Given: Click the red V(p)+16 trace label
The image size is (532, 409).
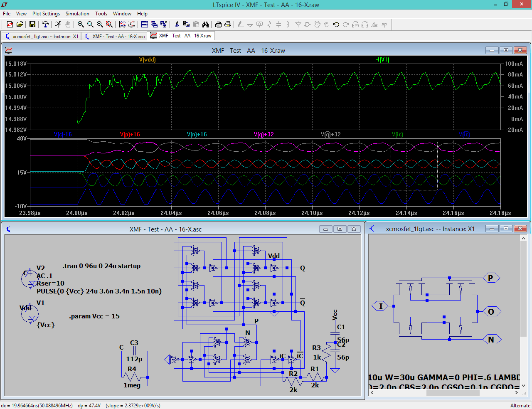Looking at the screenshot, I should tap(130, 134).
